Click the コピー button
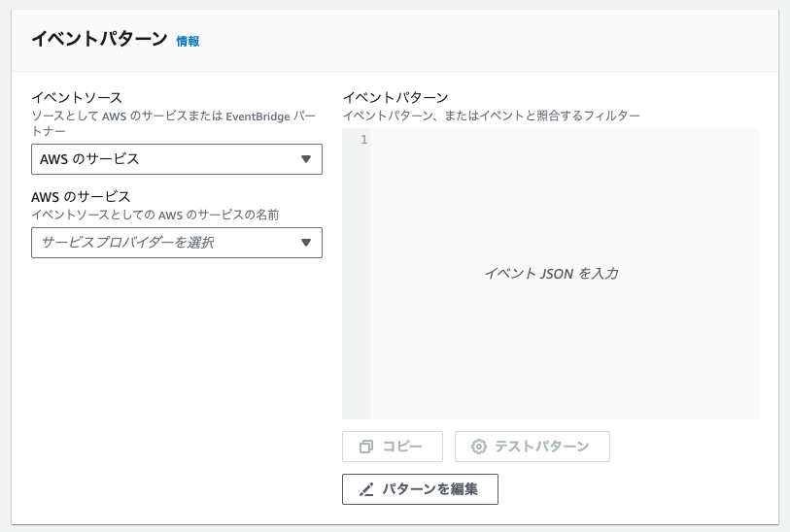Viewport: 790px width, 532px height. click(393, 447)
